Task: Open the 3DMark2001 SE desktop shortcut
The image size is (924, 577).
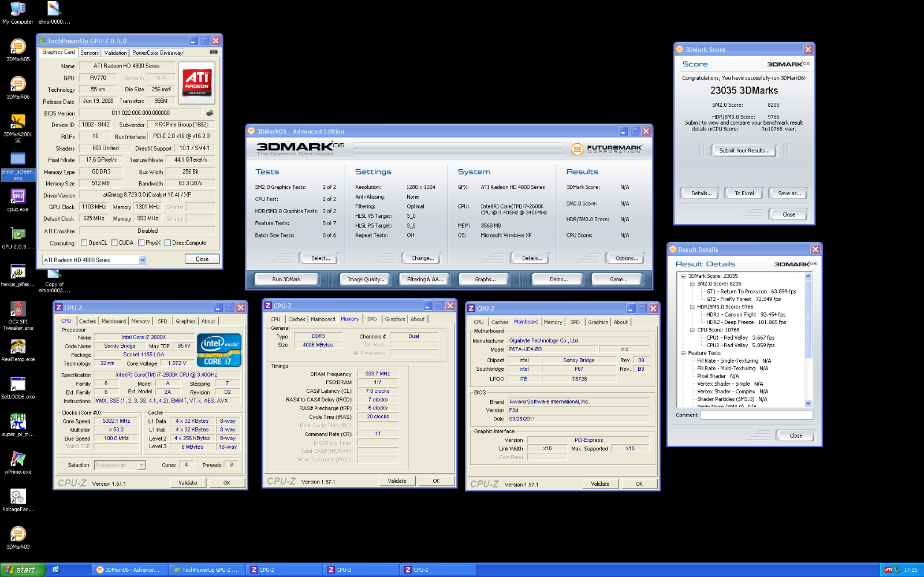Action: 18,128
